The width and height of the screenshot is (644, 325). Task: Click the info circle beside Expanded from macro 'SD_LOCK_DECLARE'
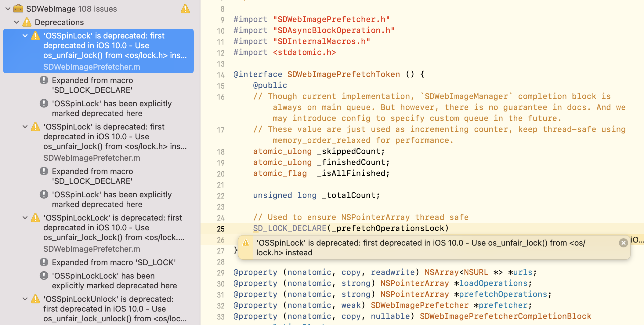44,80
